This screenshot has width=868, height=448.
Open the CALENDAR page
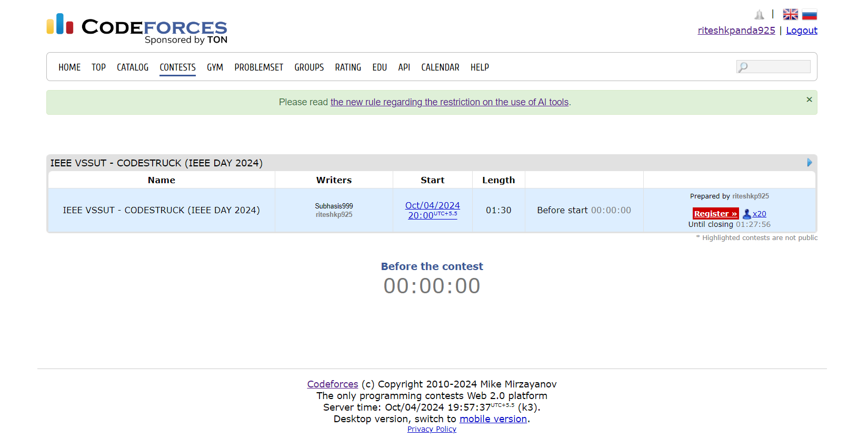[440, 67]
